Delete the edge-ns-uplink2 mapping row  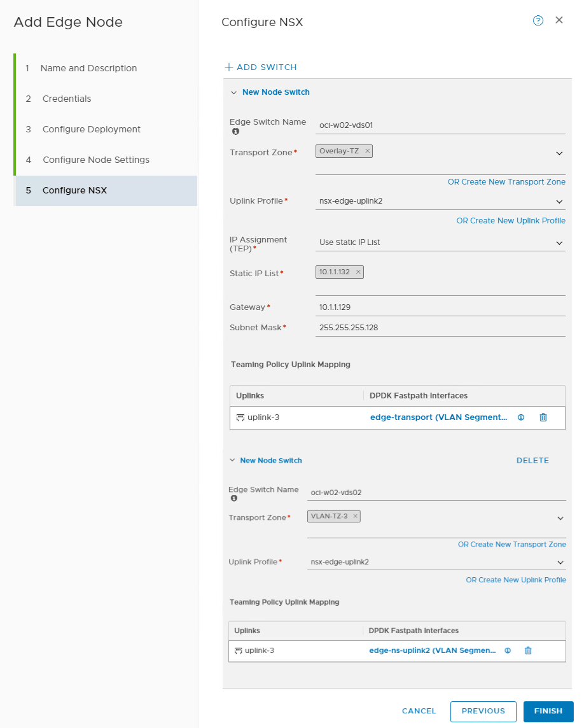[528, 650]
